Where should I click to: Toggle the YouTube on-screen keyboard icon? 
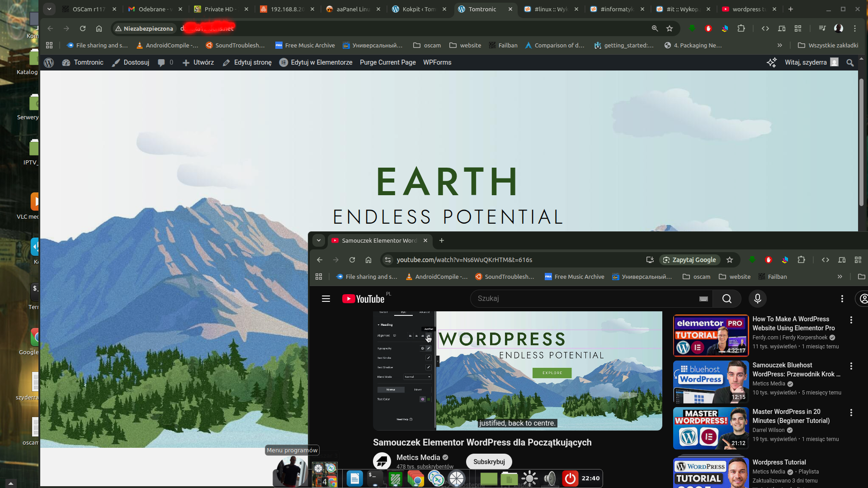(x=703, y=299)
